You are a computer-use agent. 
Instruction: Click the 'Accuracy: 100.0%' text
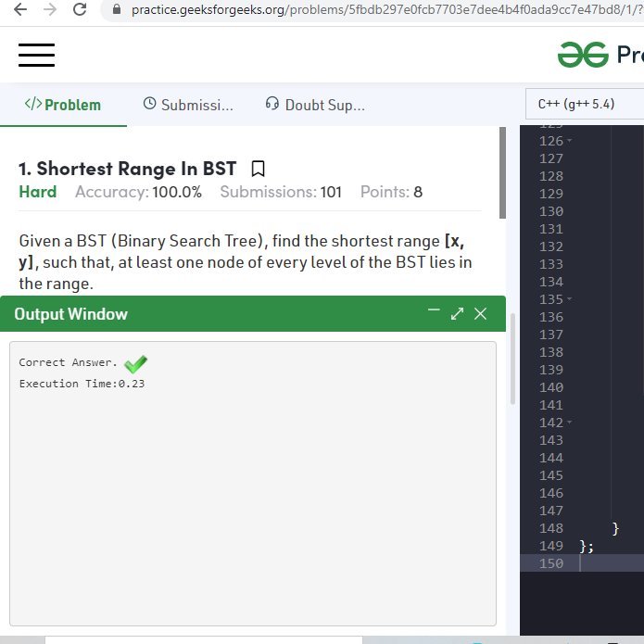tap(138, 192)
